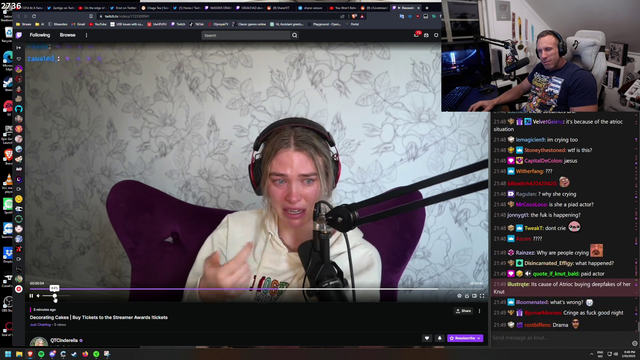Close the active Twitch browser tab
This screenshot has height=360, width=640.
coord(418,8)
